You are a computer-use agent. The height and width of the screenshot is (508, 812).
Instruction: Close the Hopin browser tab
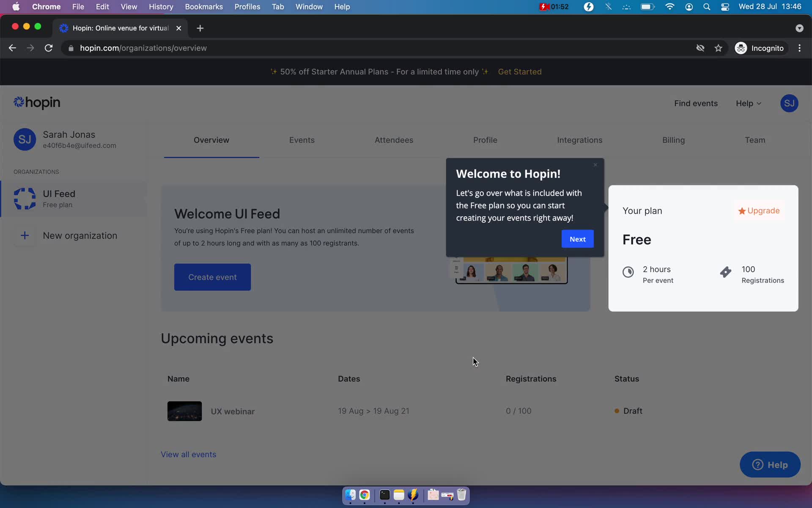178,28
